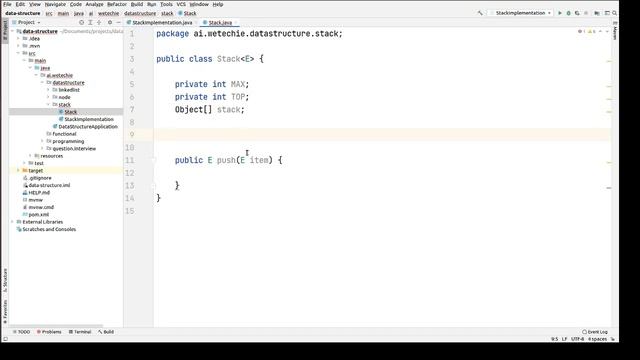Switch to StackImplementation.java editor tab

point(162,22)
